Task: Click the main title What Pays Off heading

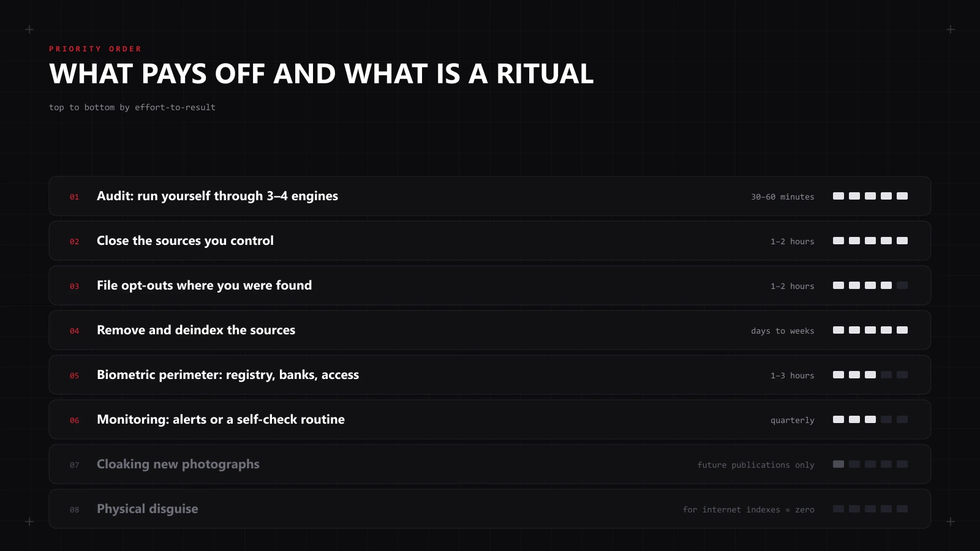Action: pyautogui.click(x=322, y=74)
